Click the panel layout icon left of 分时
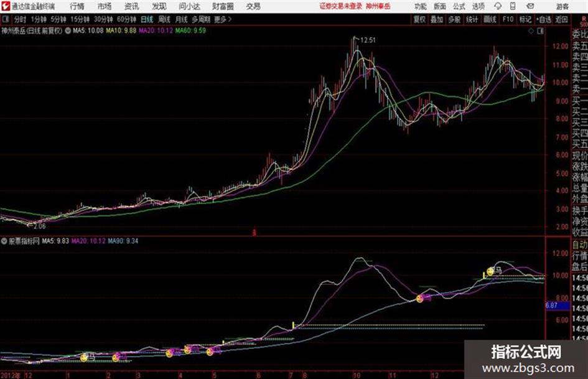This screenshot has width=588, height=379. point(5,19)
